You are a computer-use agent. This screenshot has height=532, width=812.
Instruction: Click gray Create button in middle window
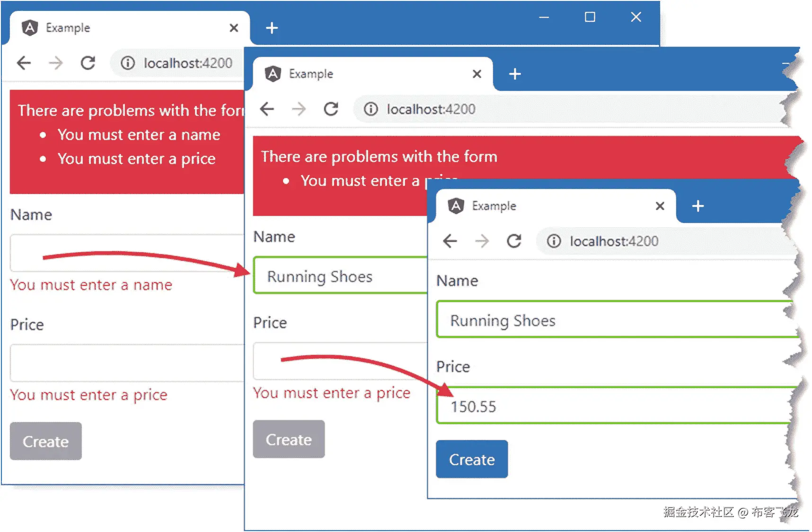[289, 439]
